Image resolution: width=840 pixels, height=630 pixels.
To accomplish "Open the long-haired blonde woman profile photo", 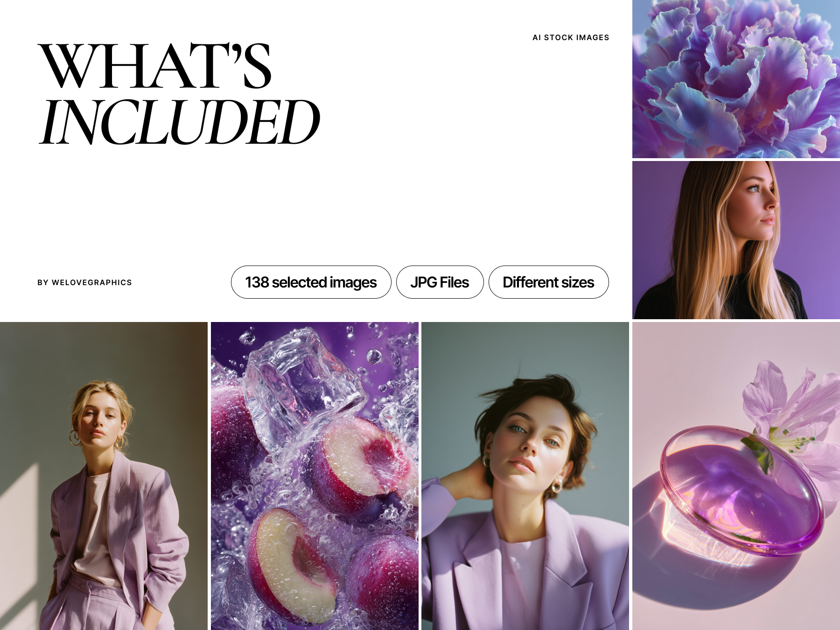I will [x=736, y=240].
